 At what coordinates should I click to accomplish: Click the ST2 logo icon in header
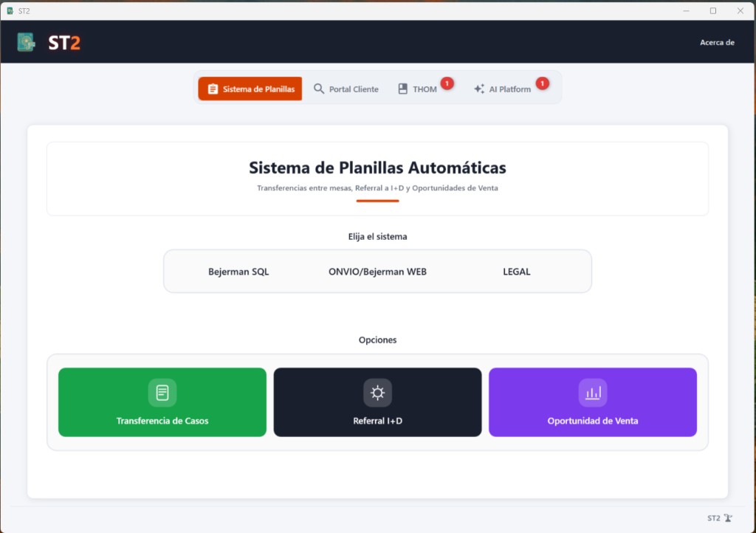[26, 42]
